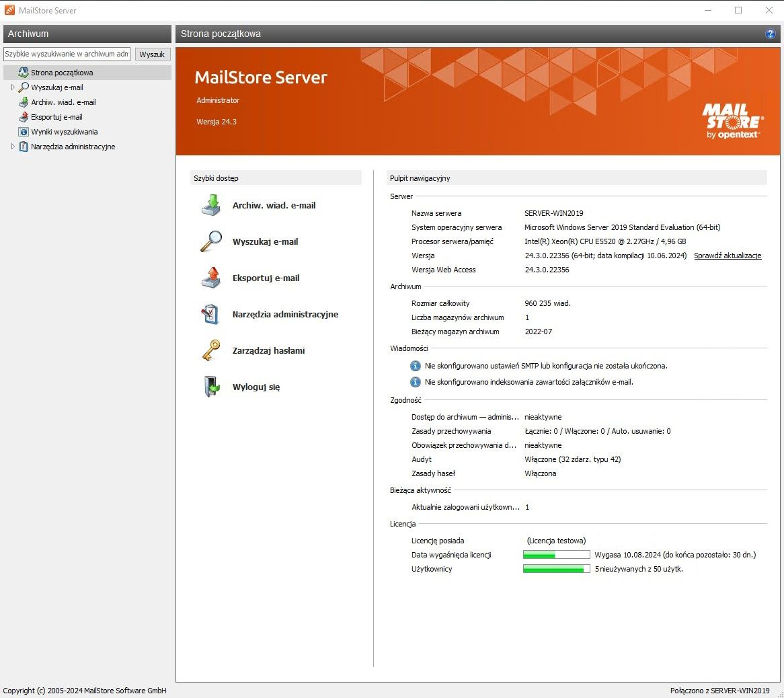
Task: Open the Zarządzaj hasłami quick access link
Action: [x=268, y=350]
